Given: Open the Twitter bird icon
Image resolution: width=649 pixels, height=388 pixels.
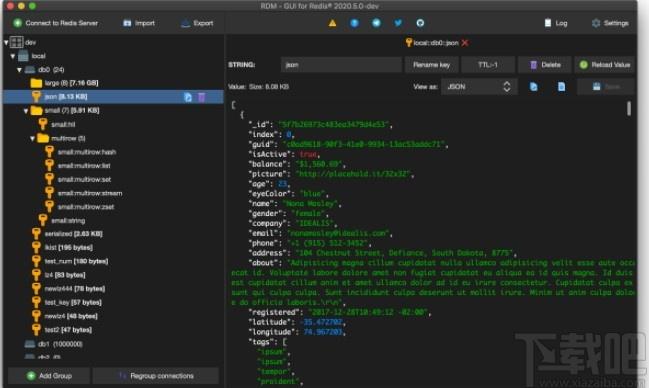Looking at the screenshot, I should [398, 23].
